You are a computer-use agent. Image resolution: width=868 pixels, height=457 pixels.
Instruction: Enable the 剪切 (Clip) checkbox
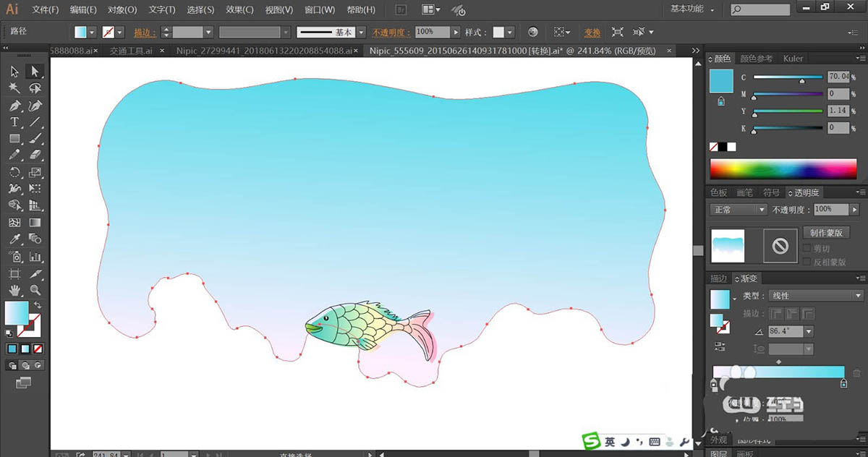(807, 248)
